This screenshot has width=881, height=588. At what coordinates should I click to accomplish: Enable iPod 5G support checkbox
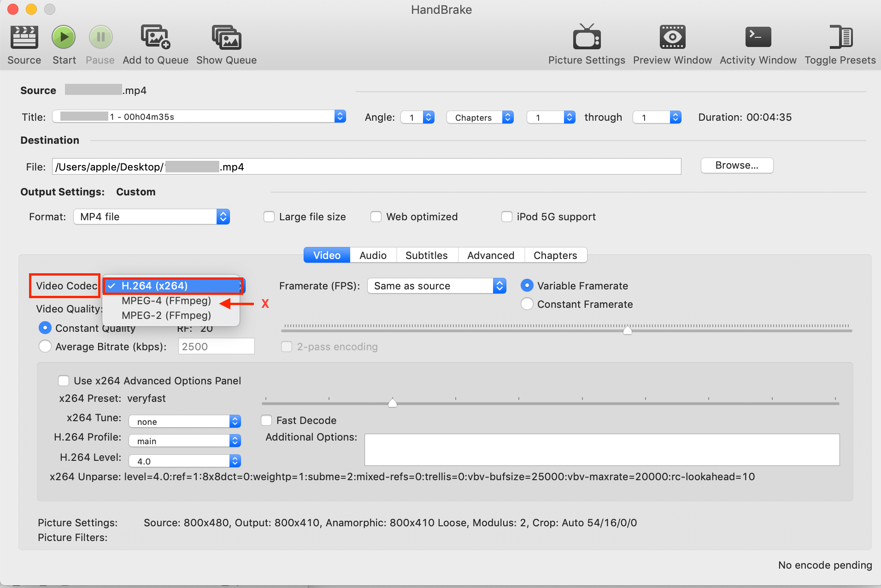coord(507,217)
